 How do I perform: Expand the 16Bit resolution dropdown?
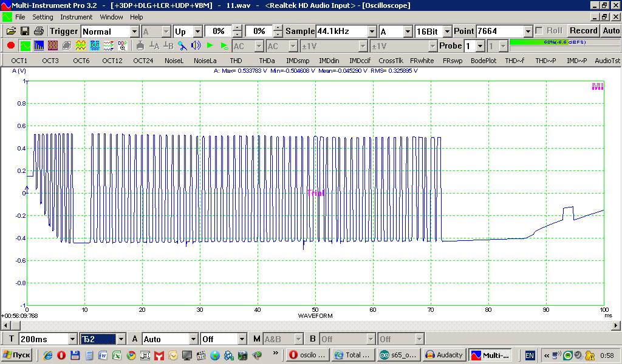448,32
